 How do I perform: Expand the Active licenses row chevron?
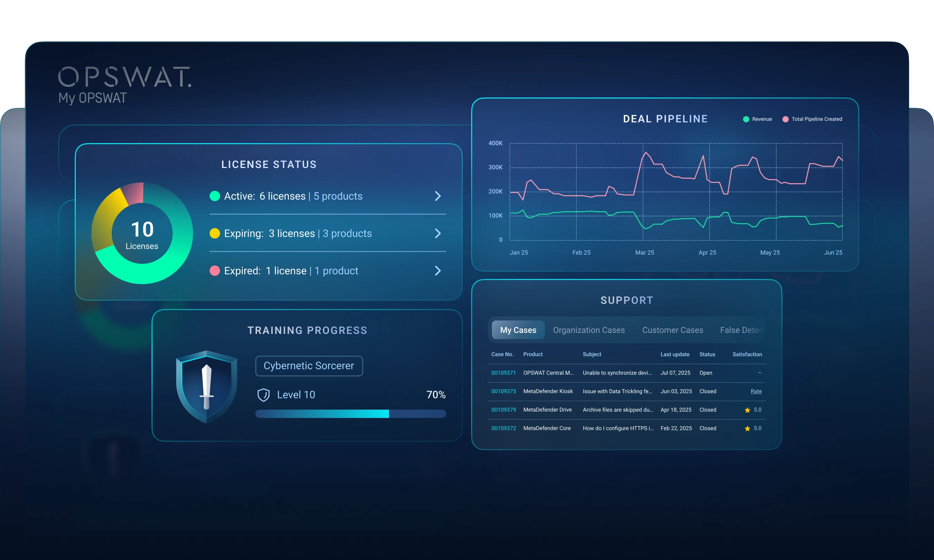click(x=438, y=196)
